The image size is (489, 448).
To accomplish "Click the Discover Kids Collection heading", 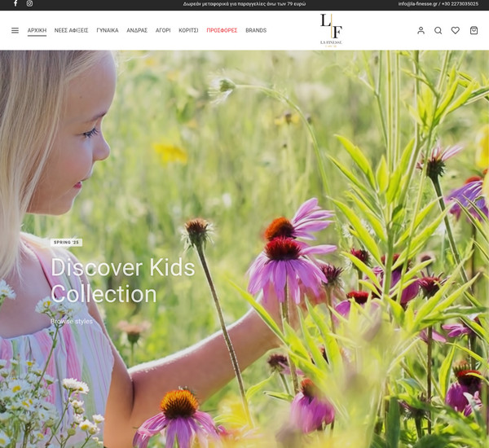I will (122, 280).
